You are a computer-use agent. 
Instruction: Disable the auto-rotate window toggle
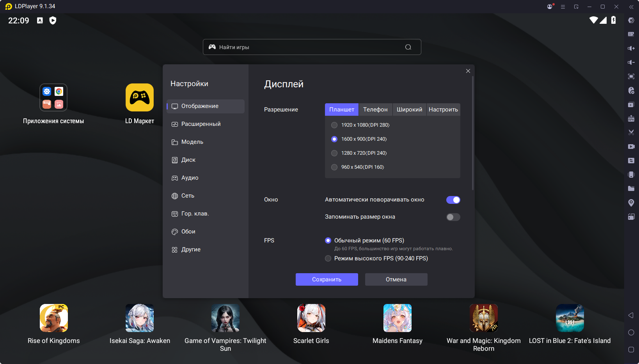(x=453, y=200)
